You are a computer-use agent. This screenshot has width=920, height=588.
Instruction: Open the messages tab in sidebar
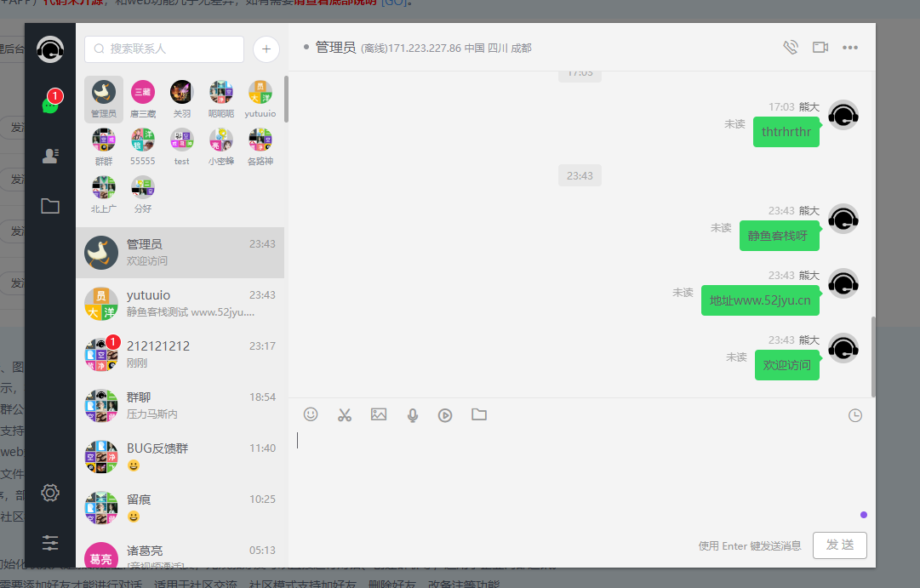pos(50,105)
